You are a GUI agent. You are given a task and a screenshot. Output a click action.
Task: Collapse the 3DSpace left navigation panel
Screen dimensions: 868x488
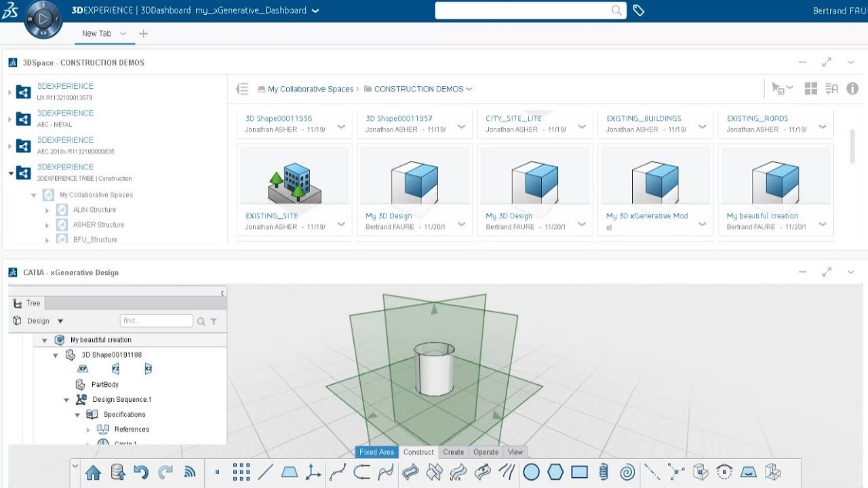242,89
